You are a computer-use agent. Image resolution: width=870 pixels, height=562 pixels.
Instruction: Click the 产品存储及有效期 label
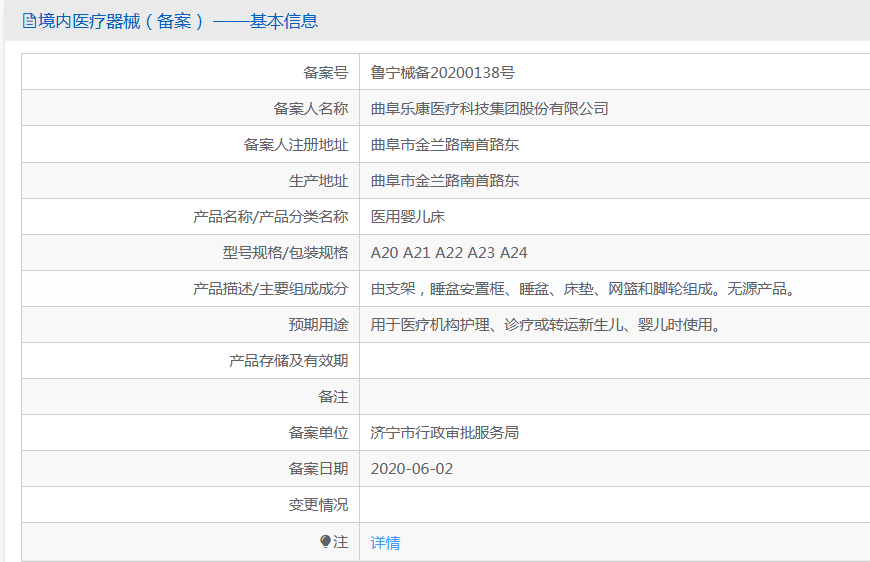point(288,361)
